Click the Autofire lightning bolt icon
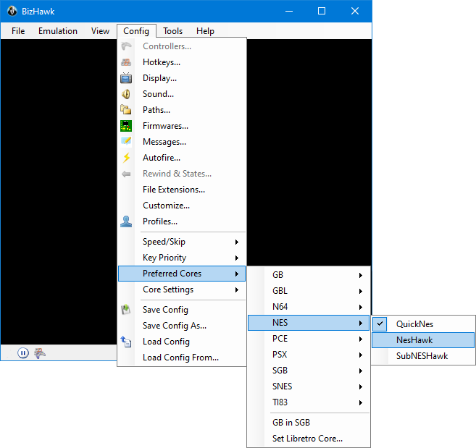 126,158
